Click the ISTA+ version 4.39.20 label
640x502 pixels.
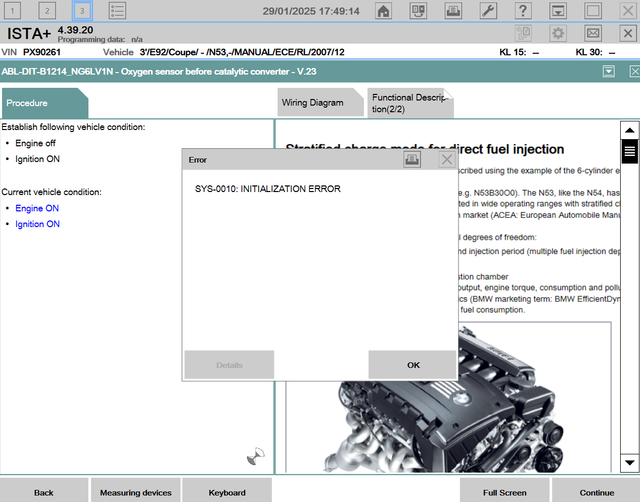point(76,30)
